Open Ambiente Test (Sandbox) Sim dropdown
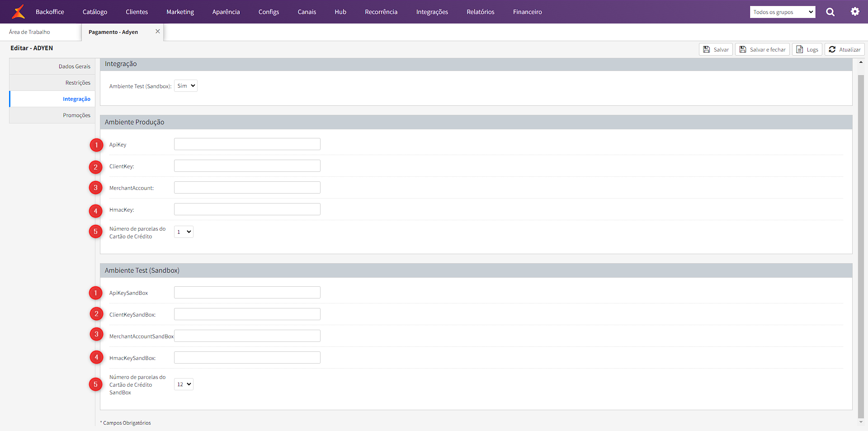 tap(186, 86)
